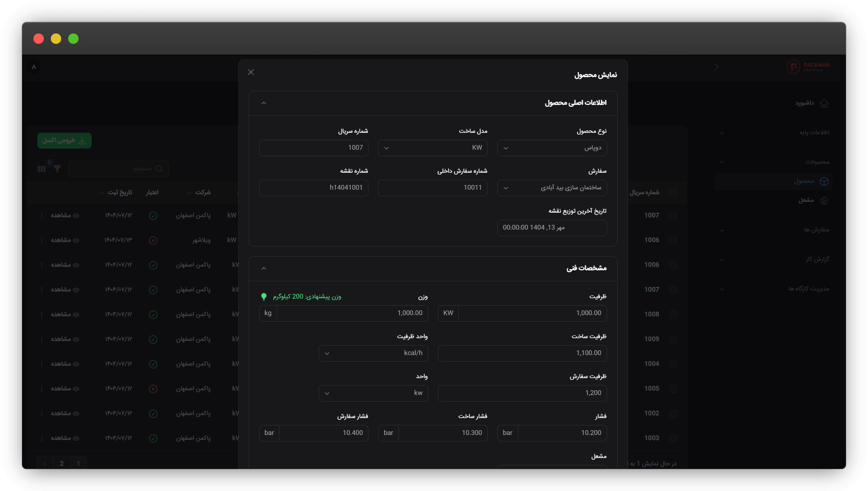This screenshot has height=491, width=868.
Task: Open the capacity unit dropdown showing kcal/h
Action: coord(373,353)
